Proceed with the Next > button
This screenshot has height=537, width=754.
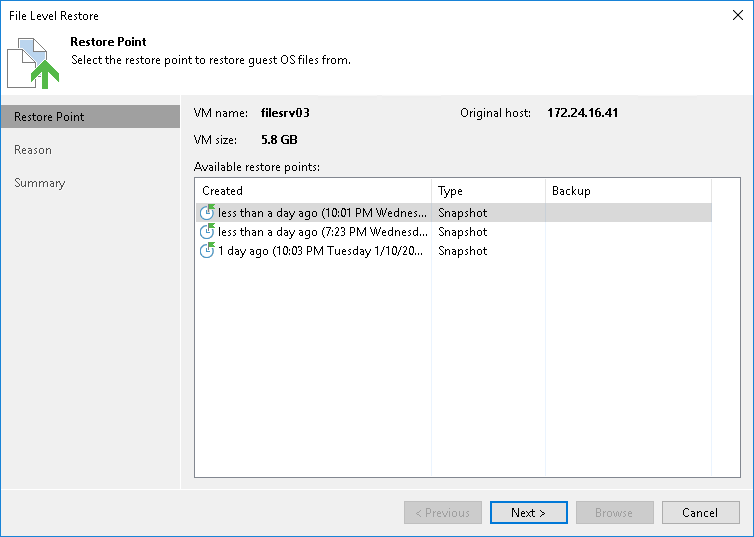[528, 512]
